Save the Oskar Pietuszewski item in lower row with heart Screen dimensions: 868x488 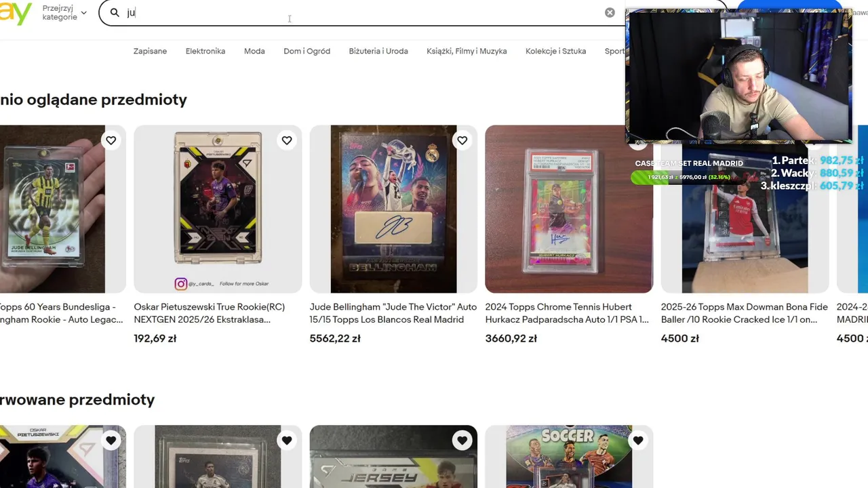coord(111,441)
